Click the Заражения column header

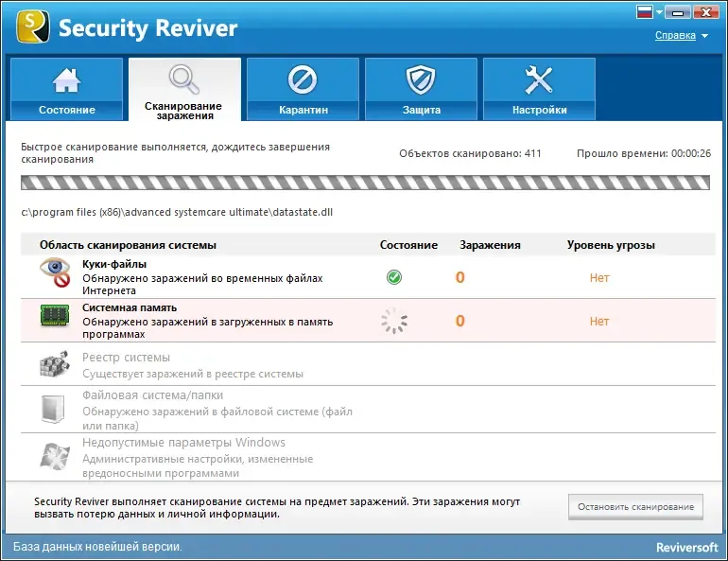coord(490,245)
